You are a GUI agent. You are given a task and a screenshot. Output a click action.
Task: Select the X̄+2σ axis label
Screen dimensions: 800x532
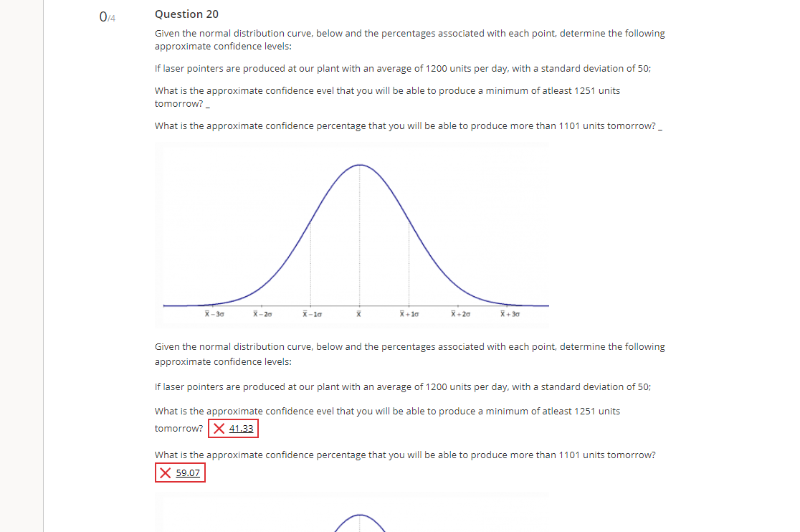coord(459,313)
